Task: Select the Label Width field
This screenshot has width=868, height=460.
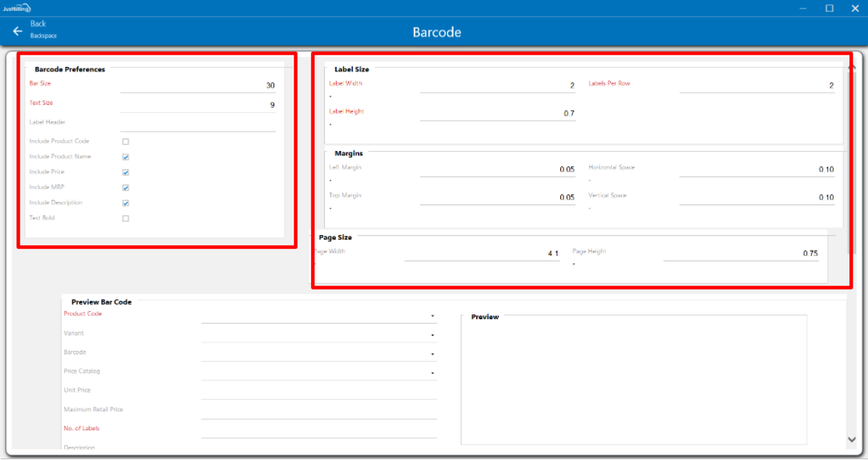Action: (497, 86)
